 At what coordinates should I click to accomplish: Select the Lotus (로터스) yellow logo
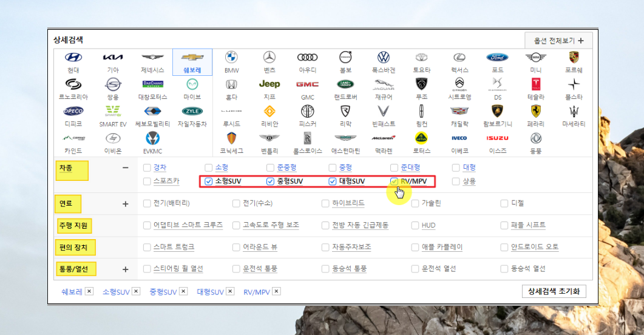[x=421, y=138]
